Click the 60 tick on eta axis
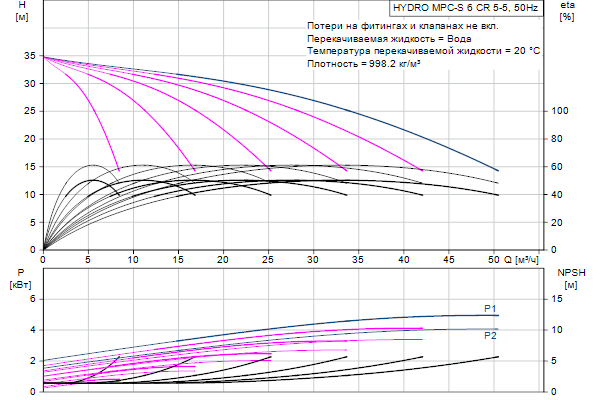 (x=559, y=167)
